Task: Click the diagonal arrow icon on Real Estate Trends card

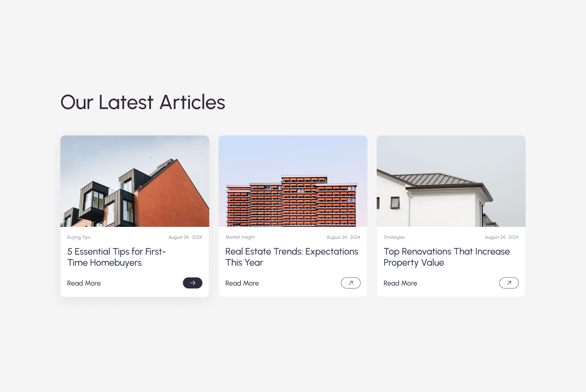Action: (x=351, y=283)
